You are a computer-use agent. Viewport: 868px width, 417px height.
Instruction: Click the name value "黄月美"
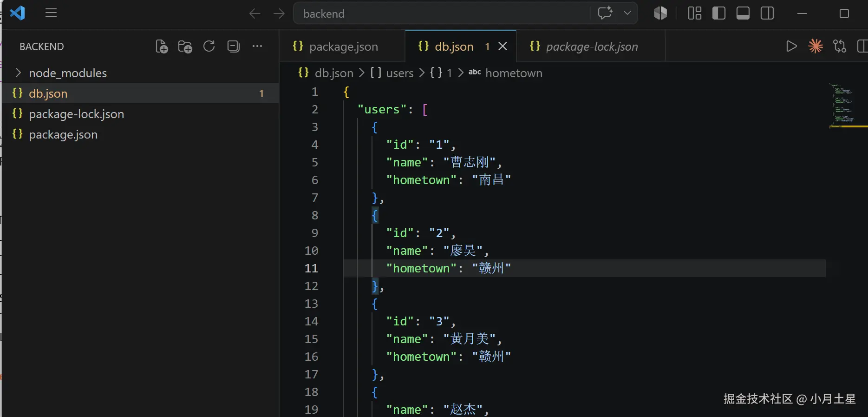pyautogui.click(x=469, y=339)
